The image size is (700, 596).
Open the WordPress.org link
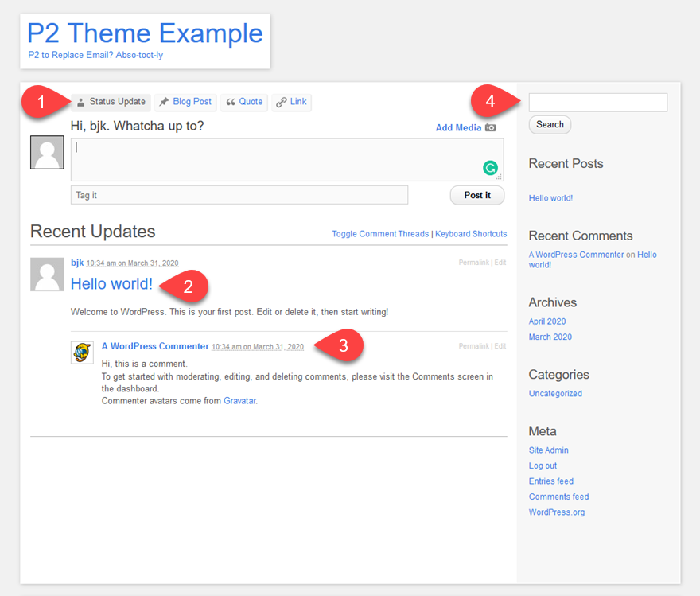(557, 512)
